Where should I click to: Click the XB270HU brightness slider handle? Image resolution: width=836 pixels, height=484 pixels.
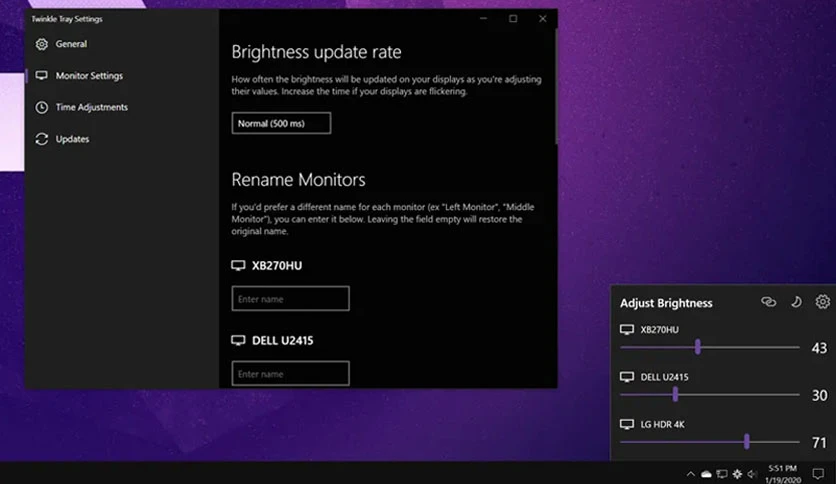point(698,347)
